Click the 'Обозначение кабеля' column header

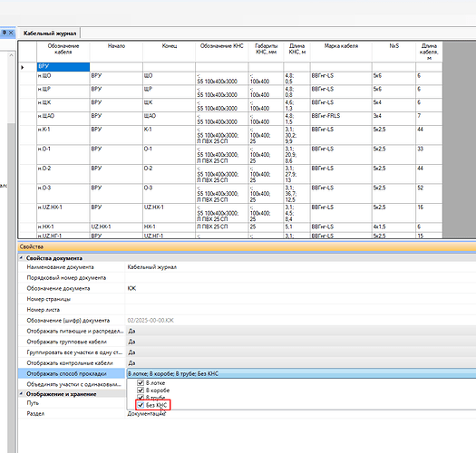coord(63,52)
